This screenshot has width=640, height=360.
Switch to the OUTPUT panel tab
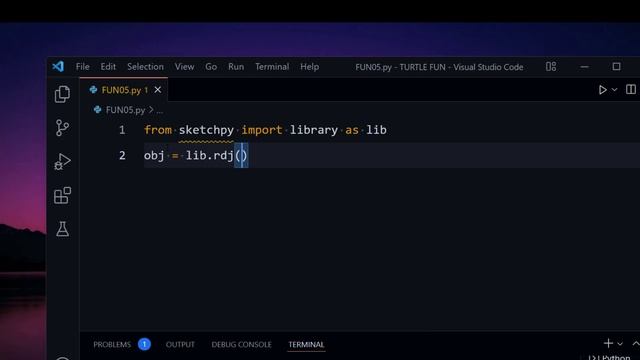click(x=180, y=344)
